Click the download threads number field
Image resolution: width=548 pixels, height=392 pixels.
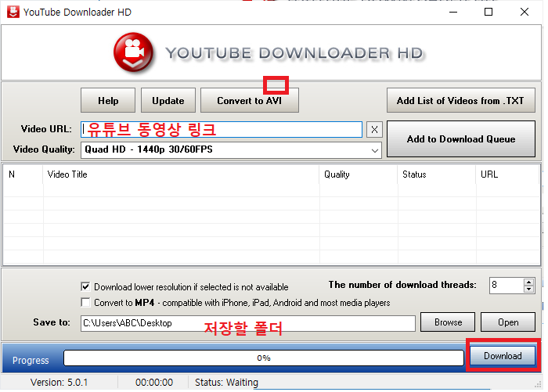(507, 286)
